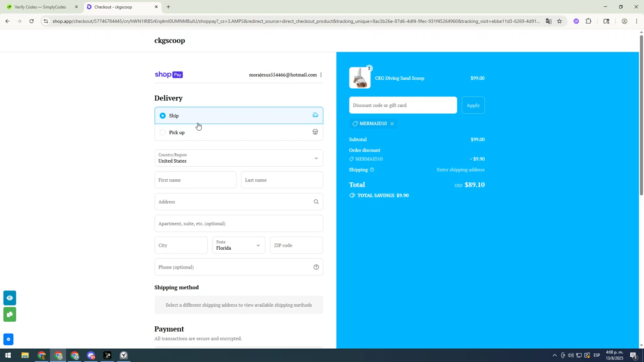Screen dimensions: 644x362
Task: Bookmark this page with the star icon
Action: click(x=559, y=21)
